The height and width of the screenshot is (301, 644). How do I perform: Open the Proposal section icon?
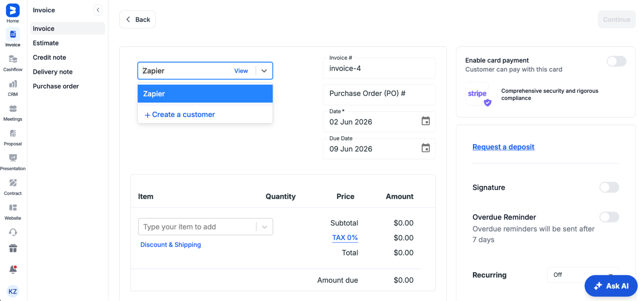pyautogui.click(x=13, y=133)
